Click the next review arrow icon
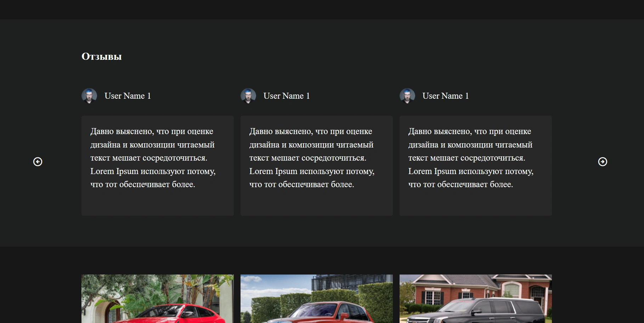This screenshot has width=644, height=323. [603, 162]
